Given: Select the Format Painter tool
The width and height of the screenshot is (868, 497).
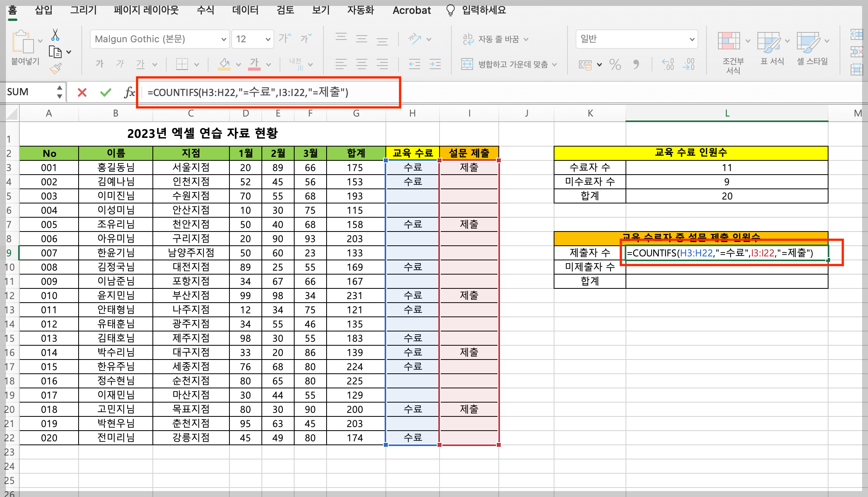Looking at the screenshot, I should tap(55, 68).
